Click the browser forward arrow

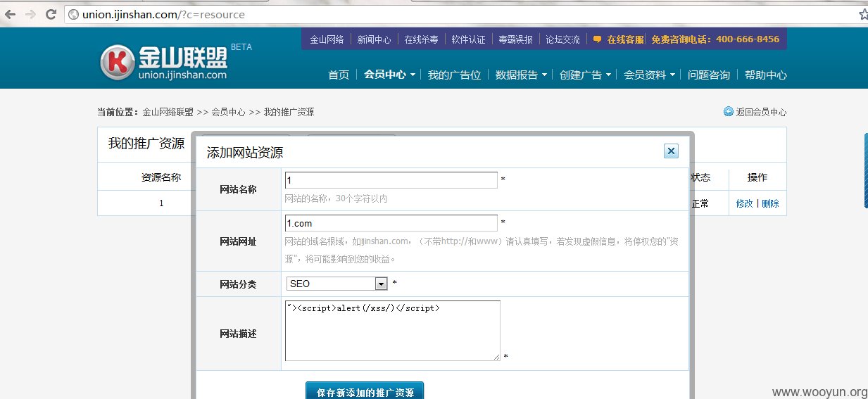(x=30, y=14)
